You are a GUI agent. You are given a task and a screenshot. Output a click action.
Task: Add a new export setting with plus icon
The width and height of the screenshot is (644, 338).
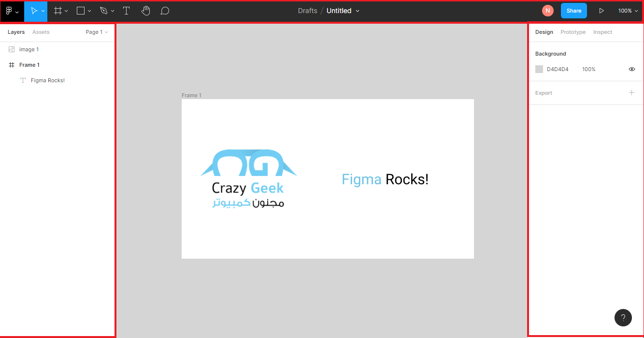click(x=631, y=93)
